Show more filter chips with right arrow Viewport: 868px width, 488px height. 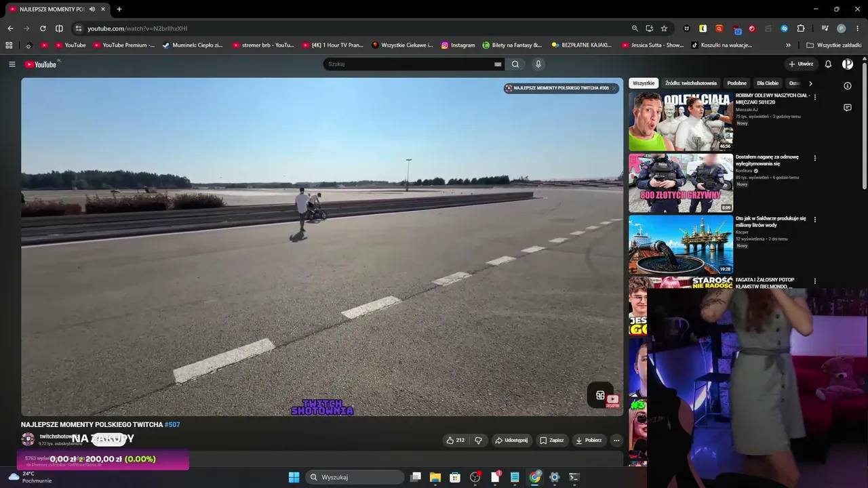coord(810,83)
